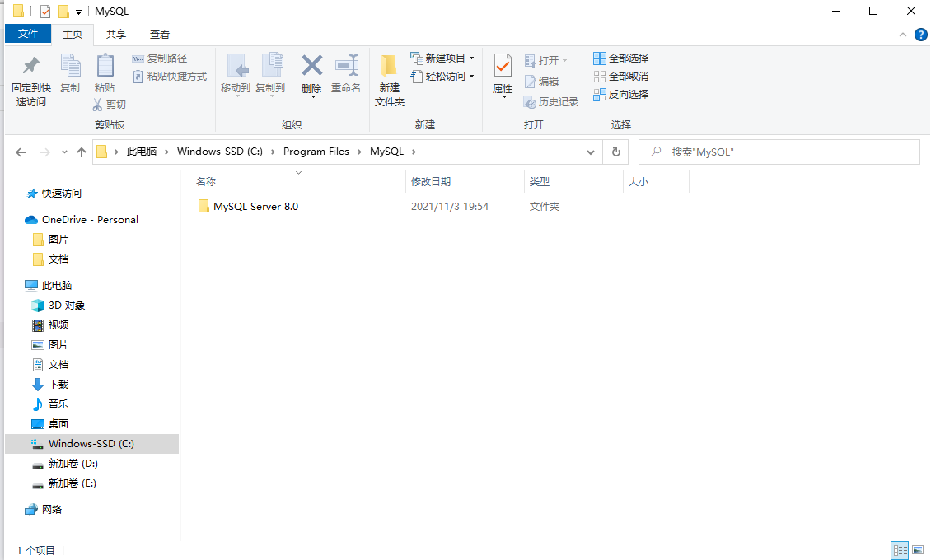Viewport: 931px width, 560px height.
Task: Expand breadcrumb chevron after MySQL
Action: point(414,152)
